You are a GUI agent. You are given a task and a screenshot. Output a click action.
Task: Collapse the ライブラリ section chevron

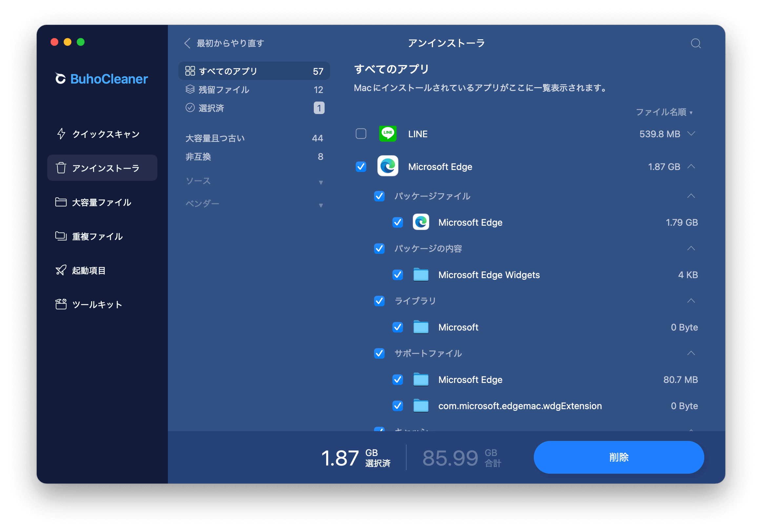(x=691, y=300)
